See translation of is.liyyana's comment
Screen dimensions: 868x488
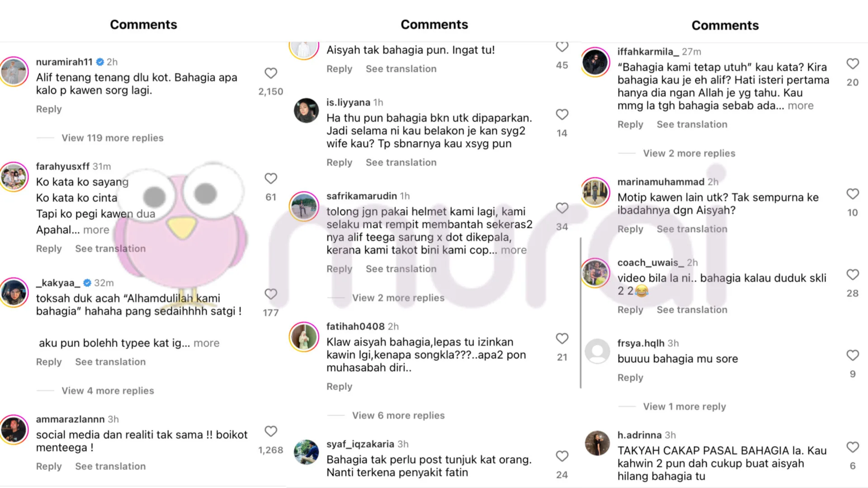[x=401, y=162]
